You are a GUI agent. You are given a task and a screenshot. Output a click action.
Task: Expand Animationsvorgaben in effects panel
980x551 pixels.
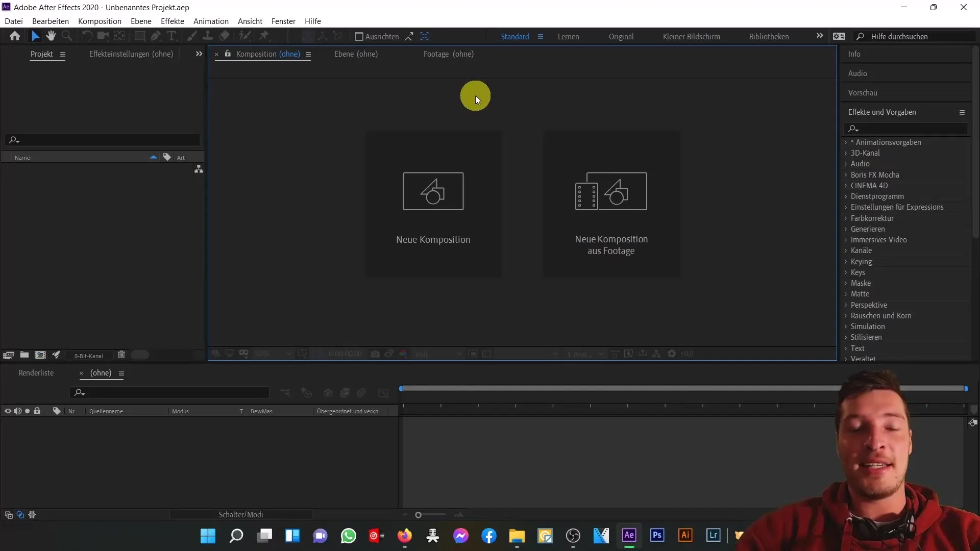847,142
